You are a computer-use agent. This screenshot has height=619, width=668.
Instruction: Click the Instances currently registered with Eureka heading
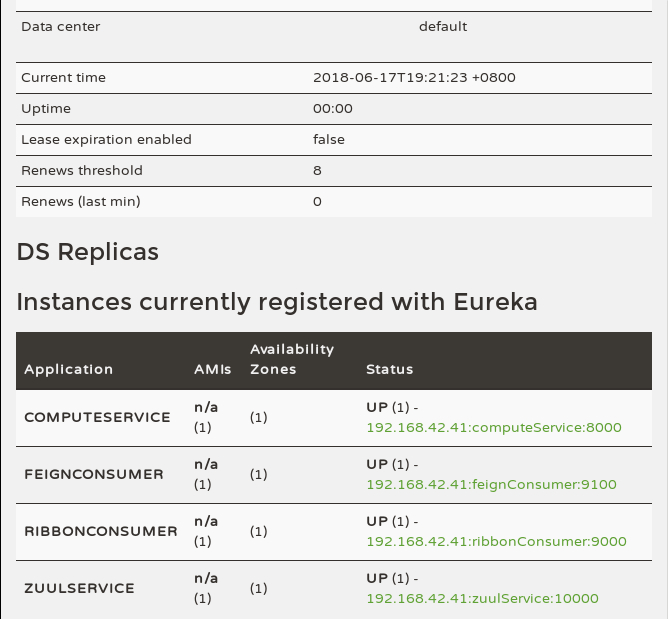(277, 301)
